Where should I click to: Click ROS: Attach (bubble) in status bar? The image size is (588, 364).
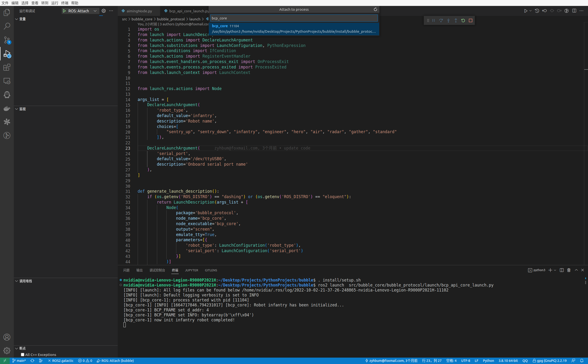click(x=115, y=361)
